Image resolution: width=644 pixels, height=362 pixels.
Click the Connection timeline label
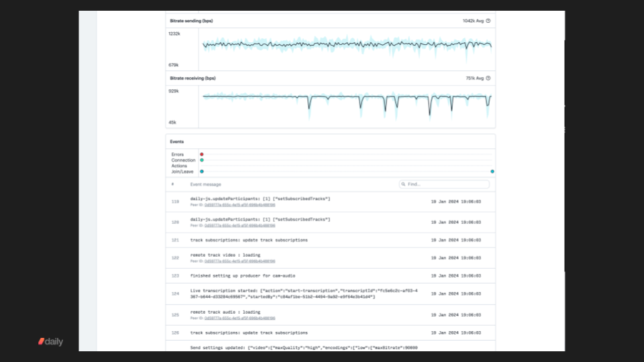tap(183, 160)
